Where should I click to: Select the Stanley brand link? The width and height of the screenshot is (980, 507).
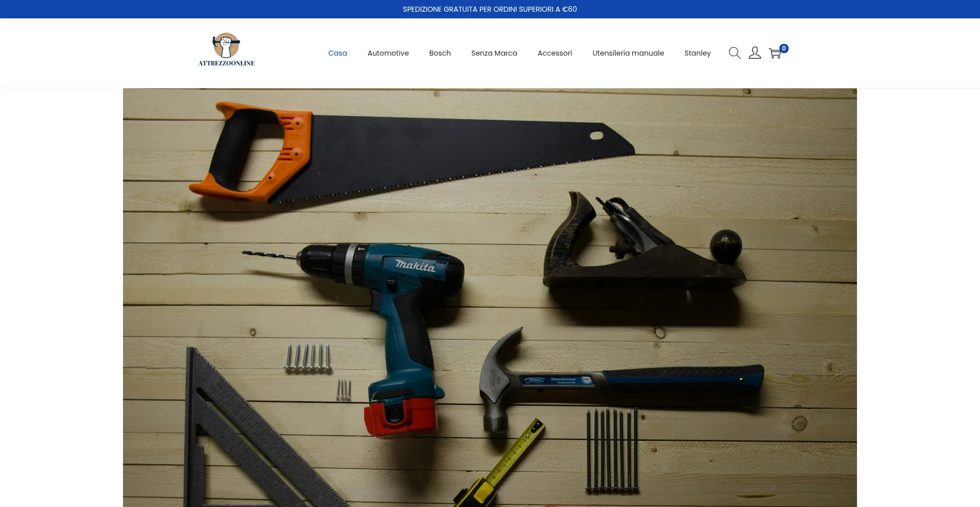pos(697,53)
